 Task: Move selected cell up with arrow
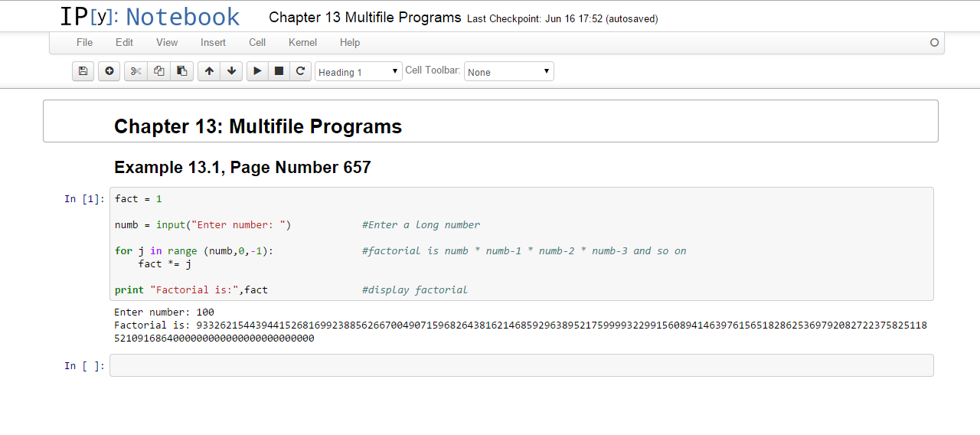click(x=209, y=71)
